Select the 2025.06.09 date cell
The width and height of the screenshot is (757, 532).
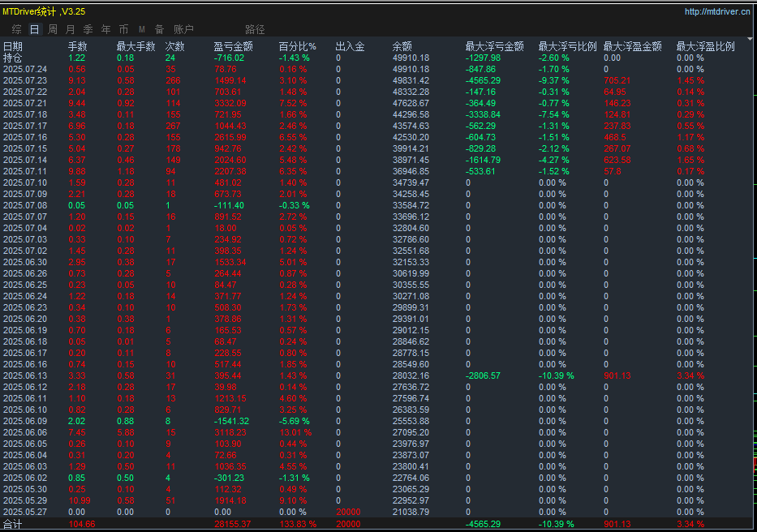coord(25,421)
